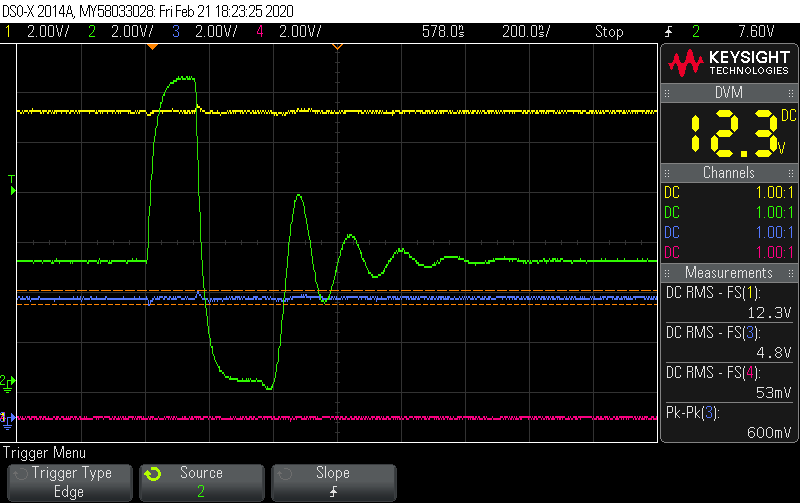Click the 12.3V measurement value

tap(769, 313)
